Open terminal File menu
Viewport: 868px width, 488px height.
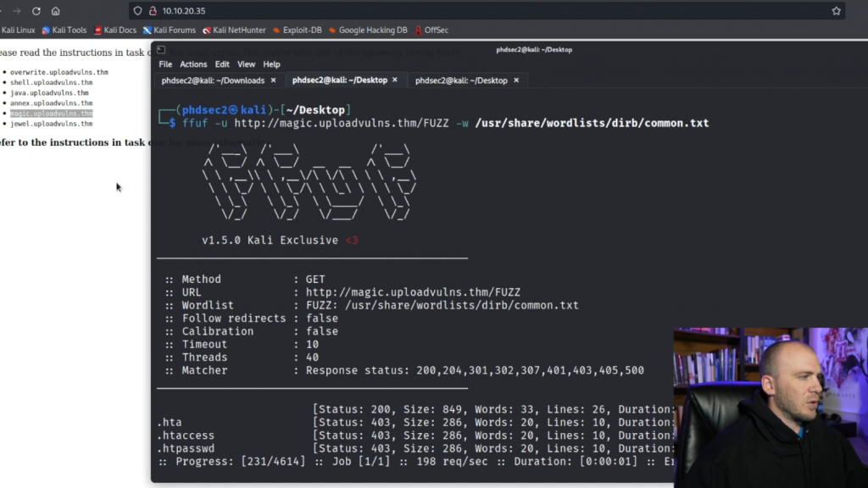[x=165, y=64]
